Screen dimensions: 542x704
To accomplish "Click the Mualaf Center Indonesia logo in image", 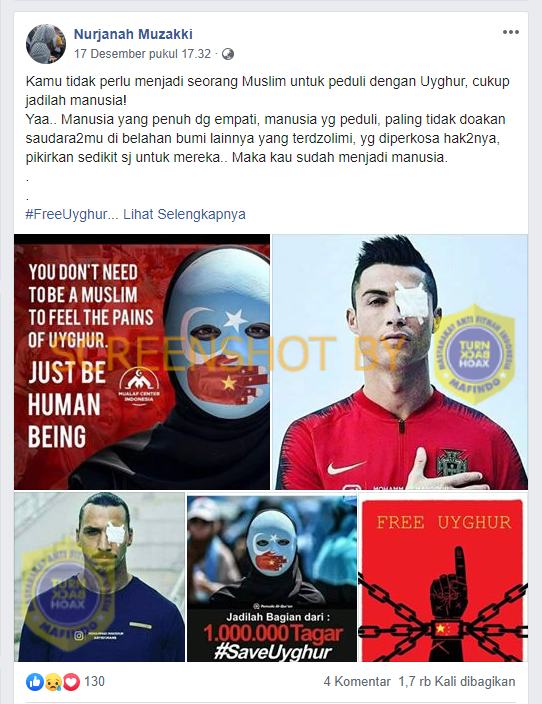I will point(139,386).
